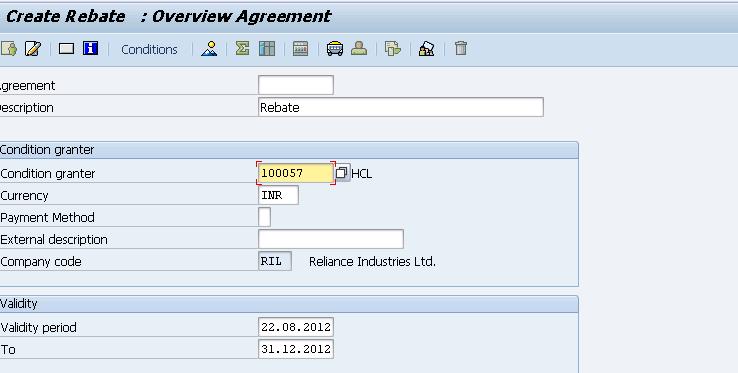Screen dimensions: 738x373
Task: Click the copy documents with arrow icon
Action: pos(393,49)
